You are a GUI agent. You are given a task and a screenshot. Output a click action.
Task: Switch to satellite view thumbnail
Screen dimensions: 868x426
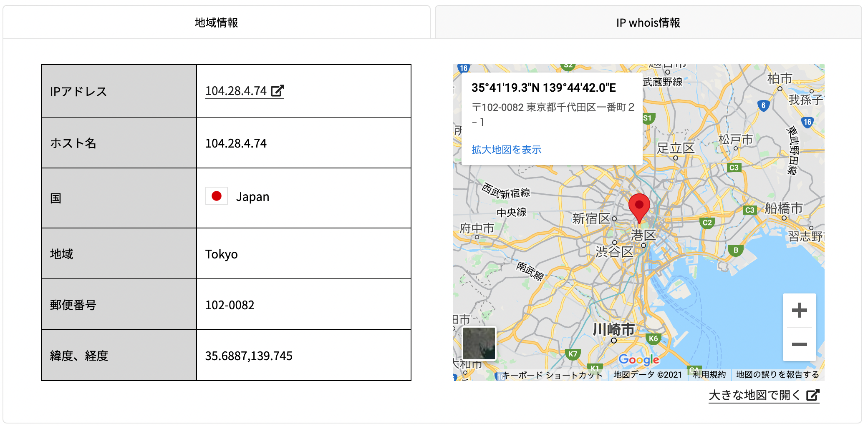point(479,343)
